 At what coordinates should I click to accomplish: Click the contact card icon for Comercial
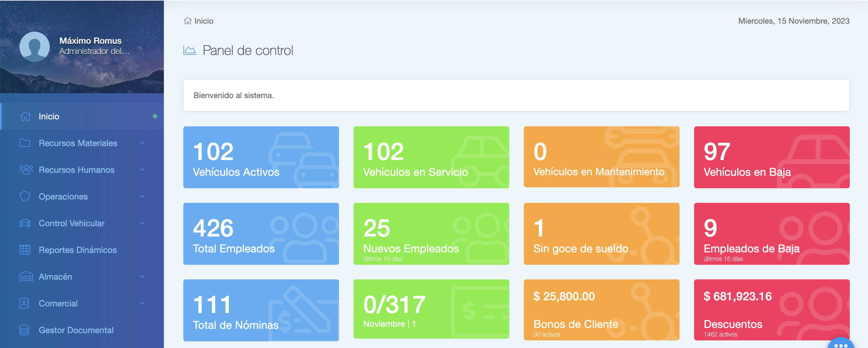coord(24,303)
